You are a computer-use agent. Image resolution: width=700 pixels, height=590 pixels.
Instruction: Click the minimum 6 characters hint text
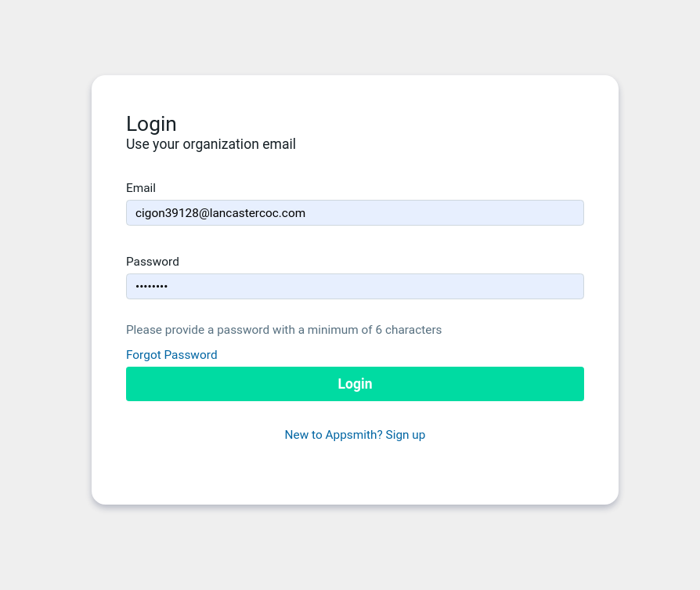point(284,330)
